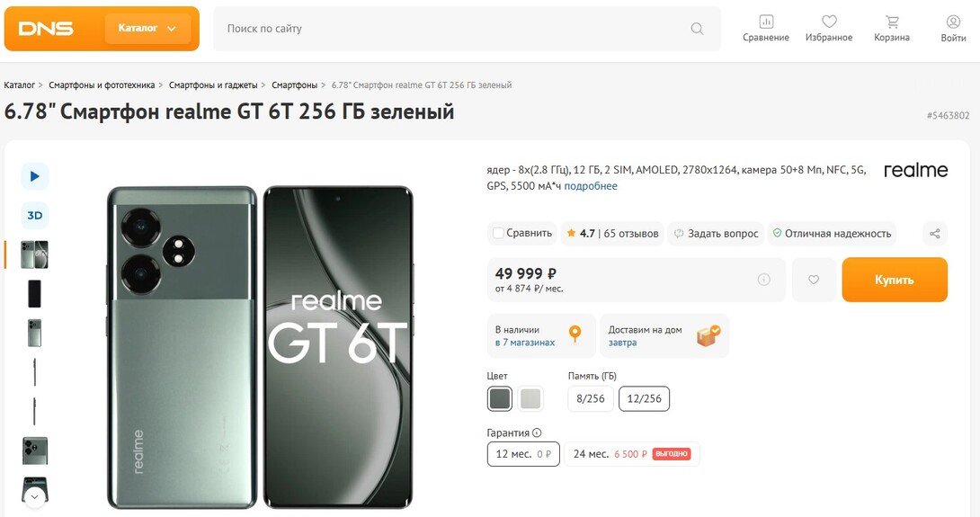Click the search magnifier icon
The width and height of the screenshot is (980, 517).
tap(697, 29)
